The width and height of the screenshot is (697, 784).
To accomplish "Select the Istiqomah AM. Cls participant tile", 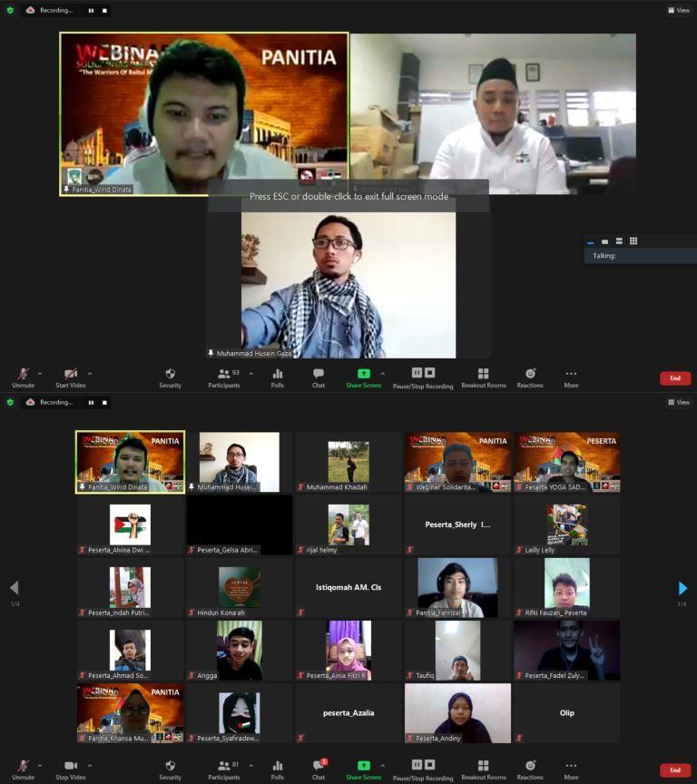I will tap(348, 587).
